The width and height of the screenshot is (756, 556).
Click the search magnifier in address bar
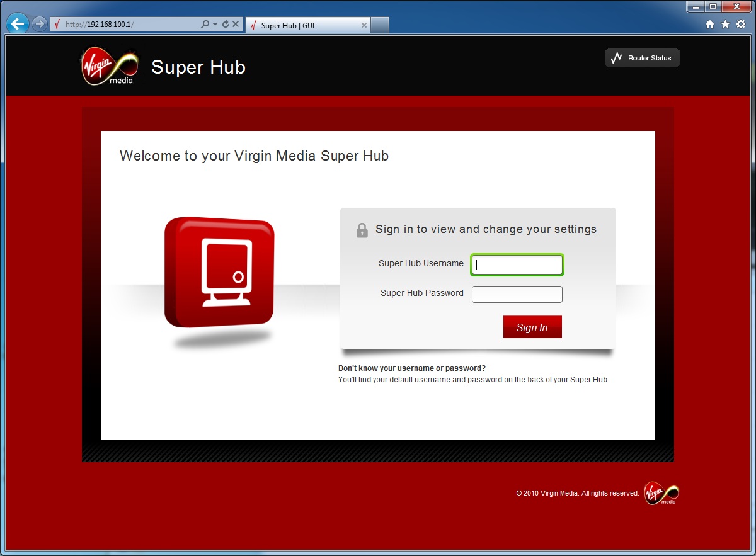pos(205,25)
